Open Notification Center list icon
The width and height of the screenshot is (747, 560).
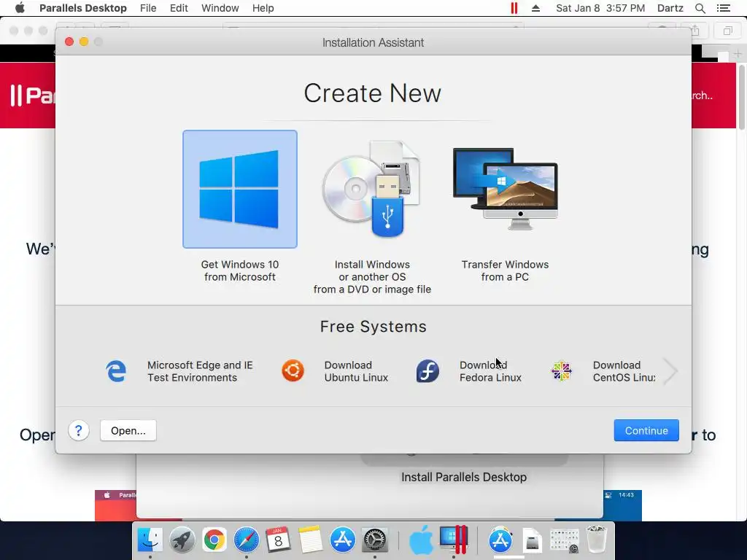click(x=723, y=8)
